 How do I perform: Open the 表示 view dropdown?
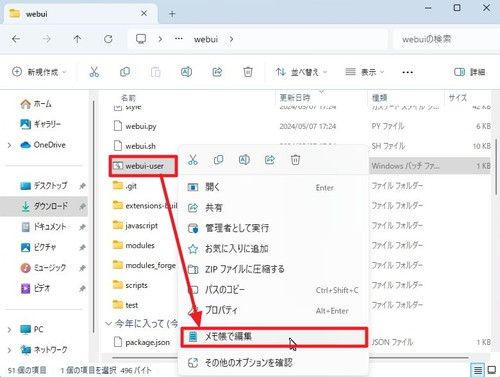pyautogui.click(x=365, y=72)
